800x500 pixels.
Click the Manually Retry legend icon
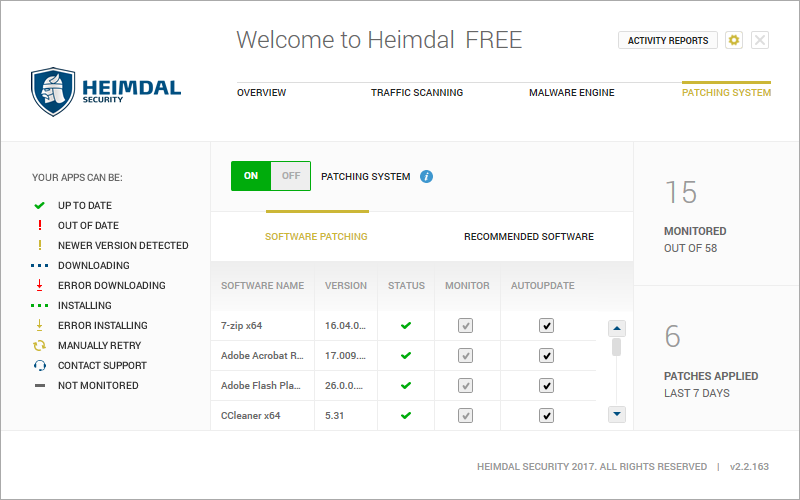click(x=40, y=346)
